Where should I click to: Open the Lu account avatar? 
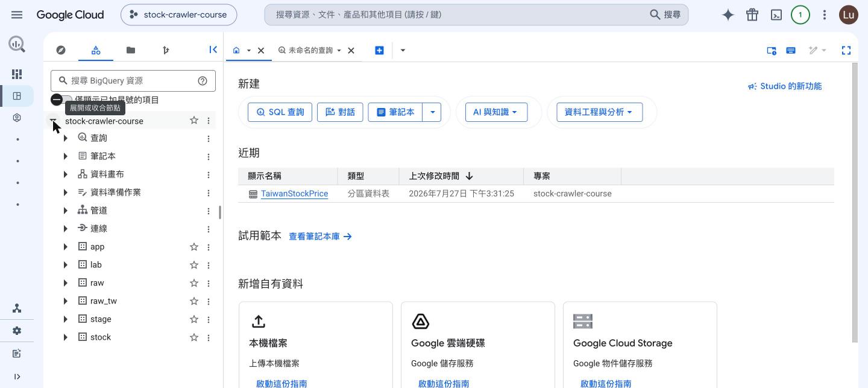tap(849, 14)
